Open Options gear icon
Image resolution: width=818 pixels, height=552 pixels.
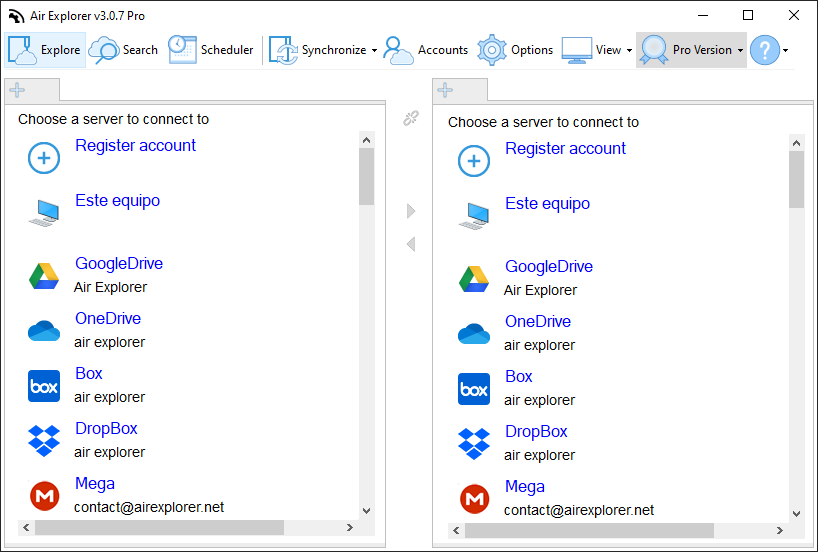click(491, 50)
